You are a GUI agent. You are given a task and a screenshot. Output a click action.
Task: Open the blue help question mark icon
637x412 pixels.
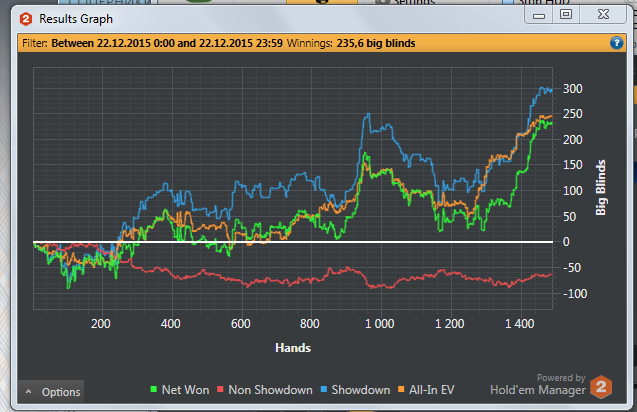(x=616, y=43)
